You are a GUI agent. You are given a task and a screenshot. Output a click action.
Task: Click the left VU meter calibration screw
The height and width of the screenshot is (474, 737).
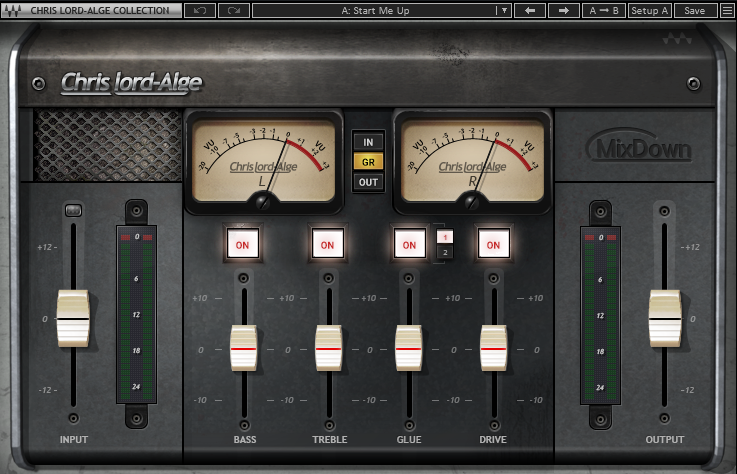pos(263,202)
